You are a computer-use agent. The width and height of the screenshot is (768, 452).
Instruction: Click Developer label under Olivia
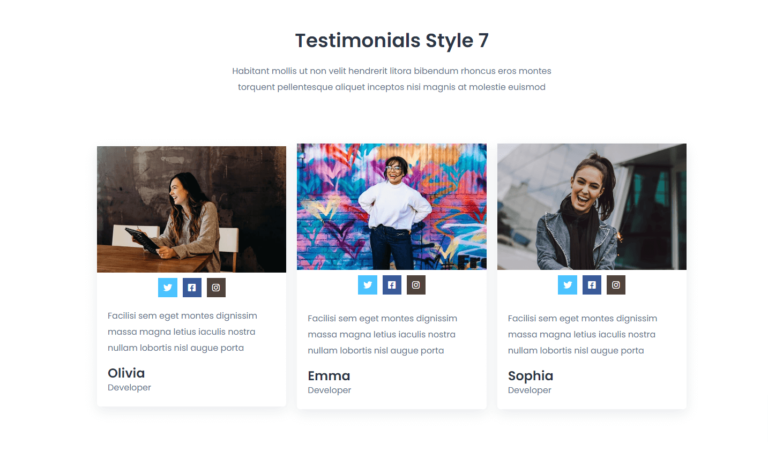coord(129,387)
